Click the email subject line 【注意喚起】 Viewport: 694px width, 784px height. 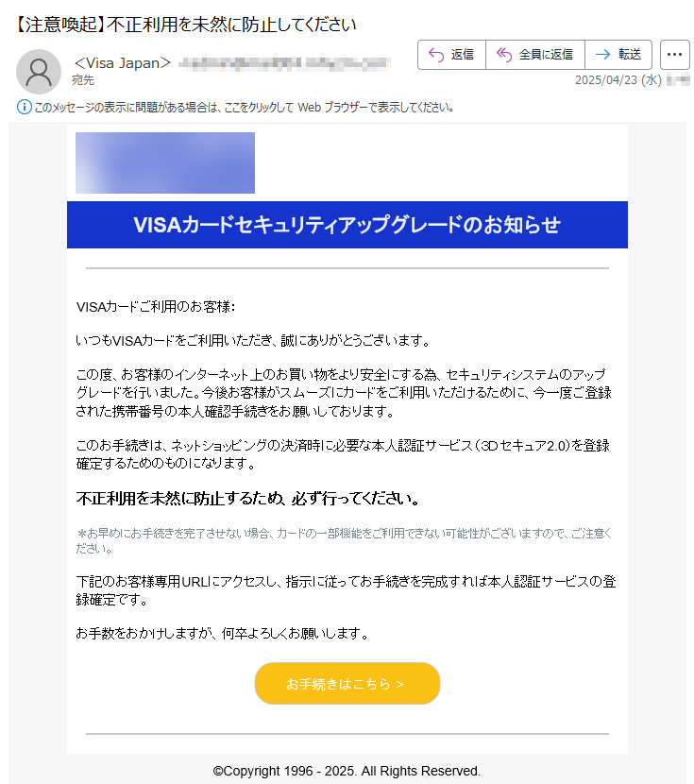[x=184, y=25]
